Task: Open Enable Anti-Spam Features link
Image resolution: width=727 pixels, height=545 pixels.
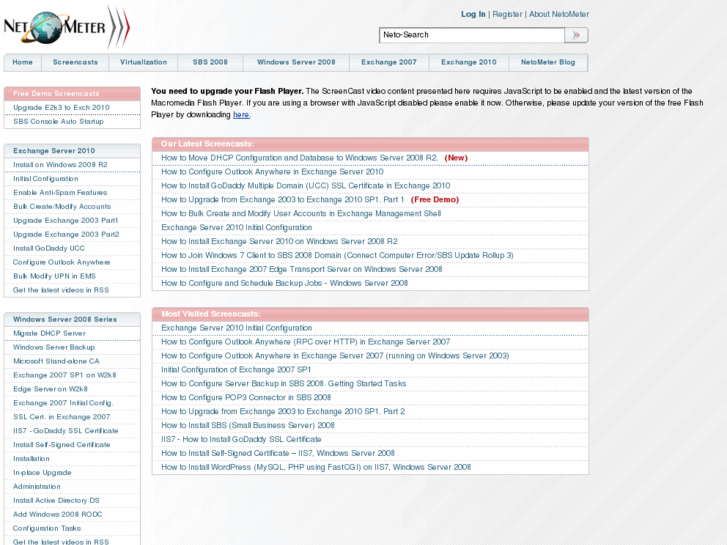Action: tap(60, 192)
